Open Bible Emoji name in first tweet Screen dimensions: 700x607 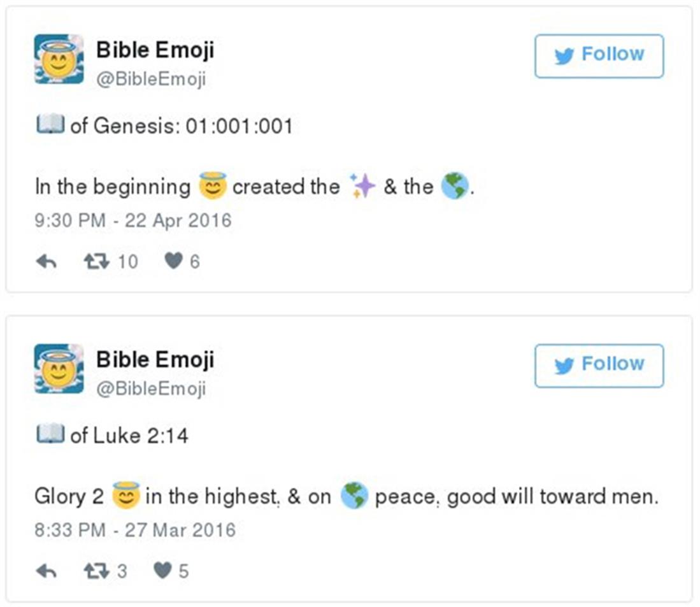(x=155, y=50)
